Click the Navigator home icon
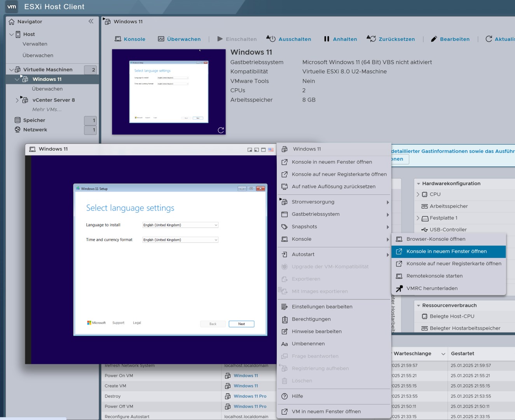The height and width of the screenshot is (420, 515). pyautogui.click(x=12, y=22)
